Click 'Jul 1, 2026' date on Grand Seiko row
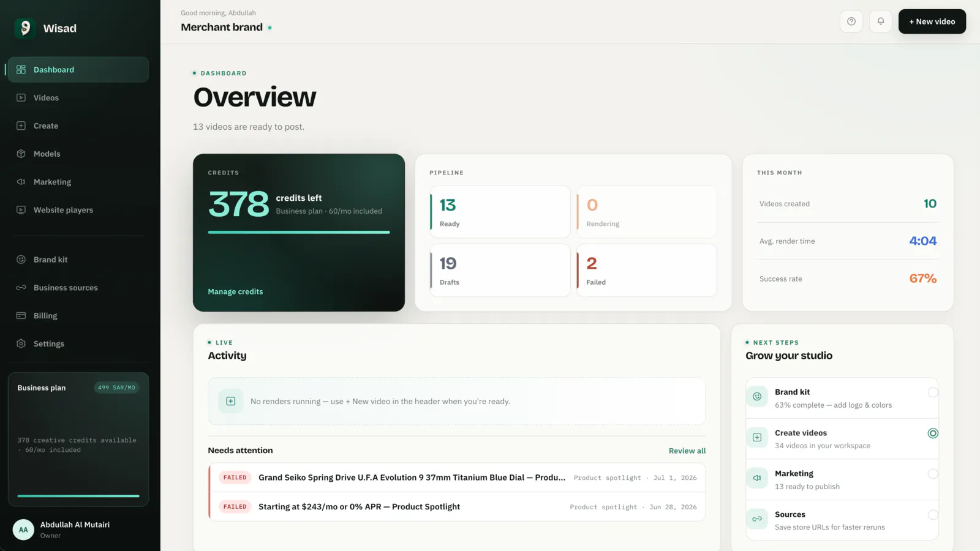This screenshot has height=551, width=980. click(675, 478)
